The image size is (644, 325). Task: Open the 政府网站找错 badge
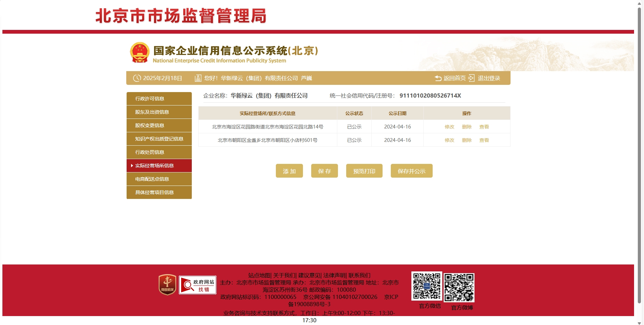[x=198, y=285]
